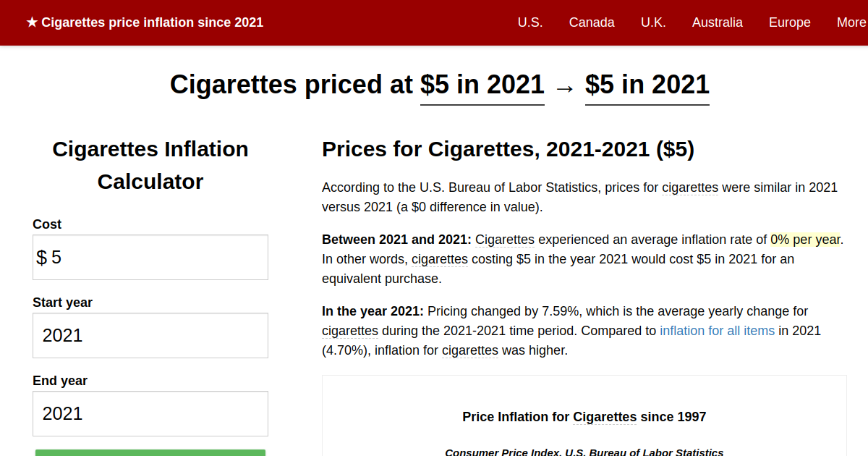The image size is (868, 456).
Task: Click the 'Cigarettes' link in the bold sentence
Action: click(x=505, y=240)
